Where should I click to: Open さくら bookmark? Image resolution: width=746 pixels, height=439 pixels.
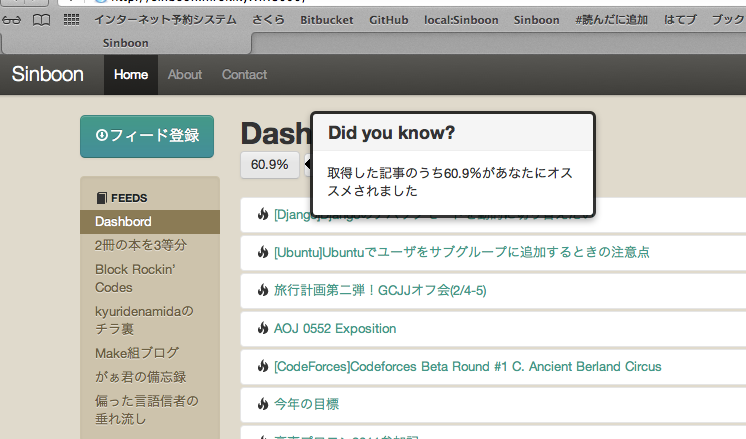click(268, 20)
